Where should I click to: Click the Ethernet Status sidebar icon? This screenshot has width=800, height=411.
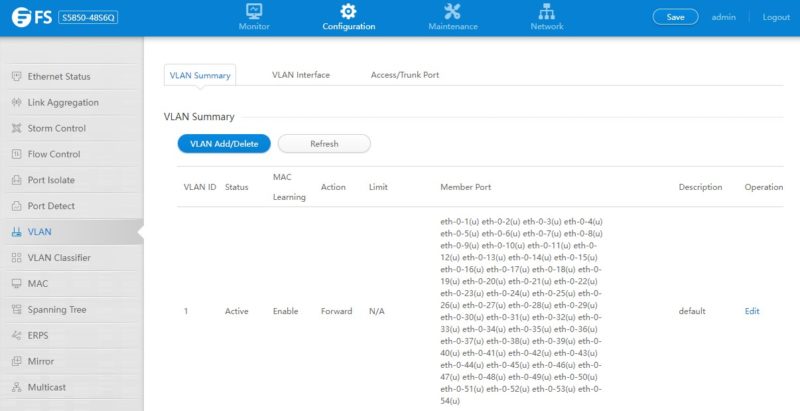pos(16,76)
